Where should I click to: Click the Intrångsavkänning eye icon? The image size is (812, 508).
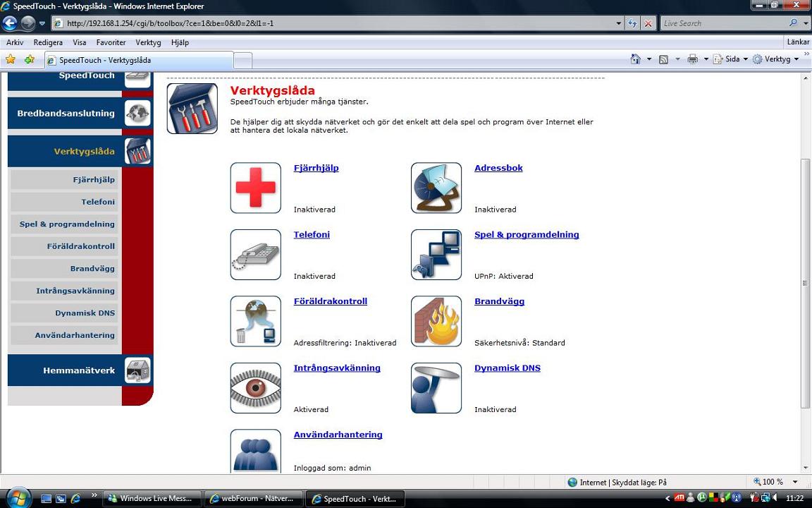(x=255, y=388)
